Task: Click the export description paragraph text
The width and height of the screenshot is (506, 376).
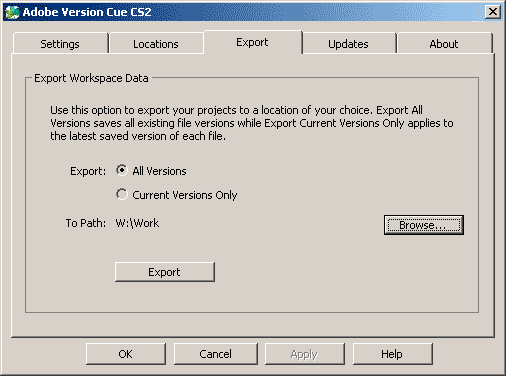Action: click(252, 123)
